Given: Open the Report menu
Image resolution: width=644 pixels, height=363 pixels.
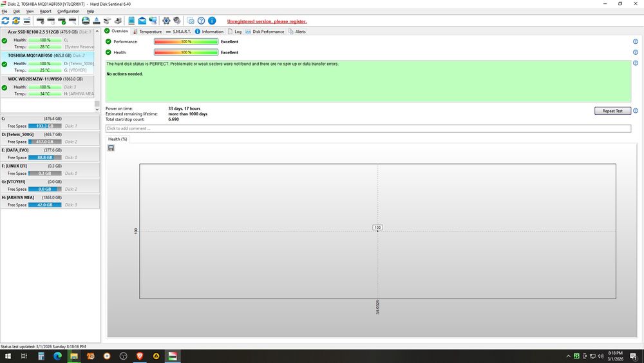Looking at the screenshot, I should (x=46, y=12).
